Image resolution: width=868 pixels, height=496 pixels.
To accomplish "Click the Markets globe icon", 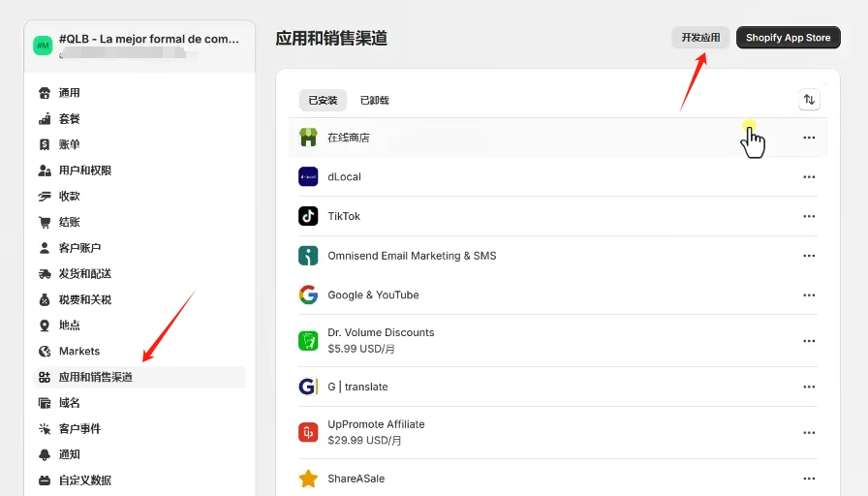I will coord(45,352).
